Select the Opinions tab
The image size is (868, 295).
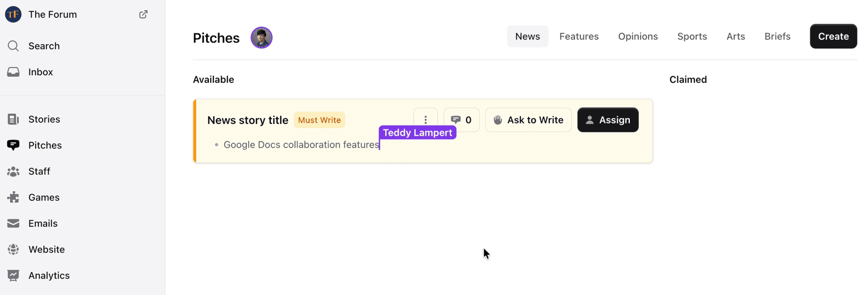coord(637,36)
